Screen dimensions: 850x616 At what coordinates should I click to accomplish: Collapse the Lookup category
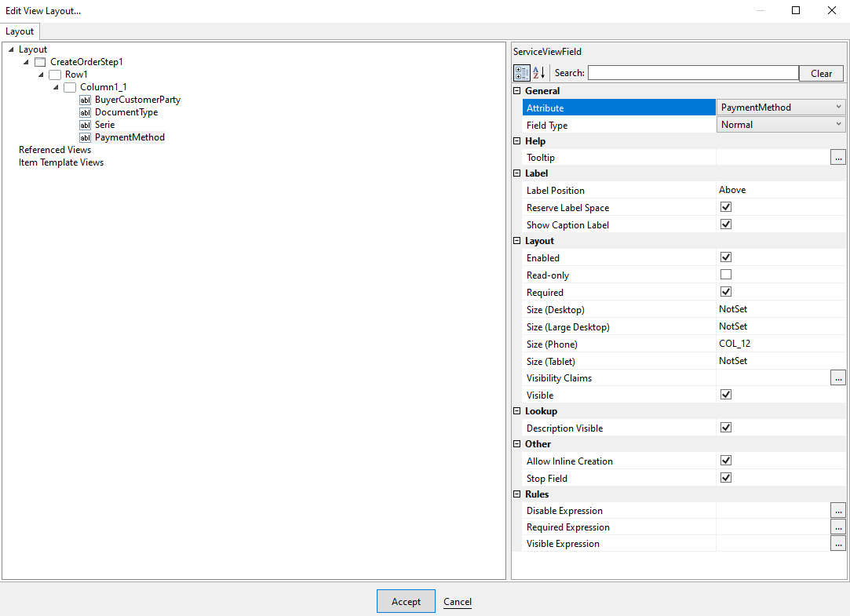point(517,411)
